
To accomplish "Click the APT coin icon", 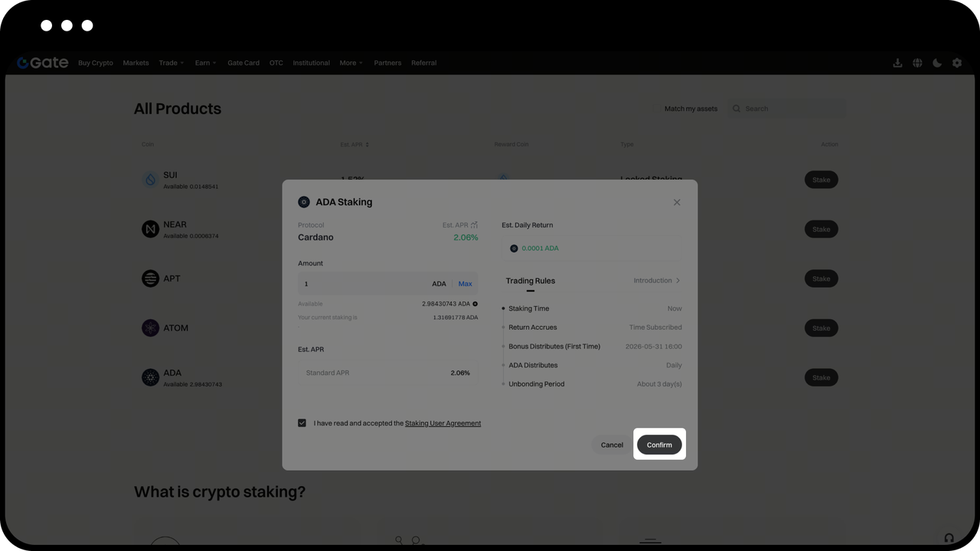I will pyautogui.click(x=150, y=279).
